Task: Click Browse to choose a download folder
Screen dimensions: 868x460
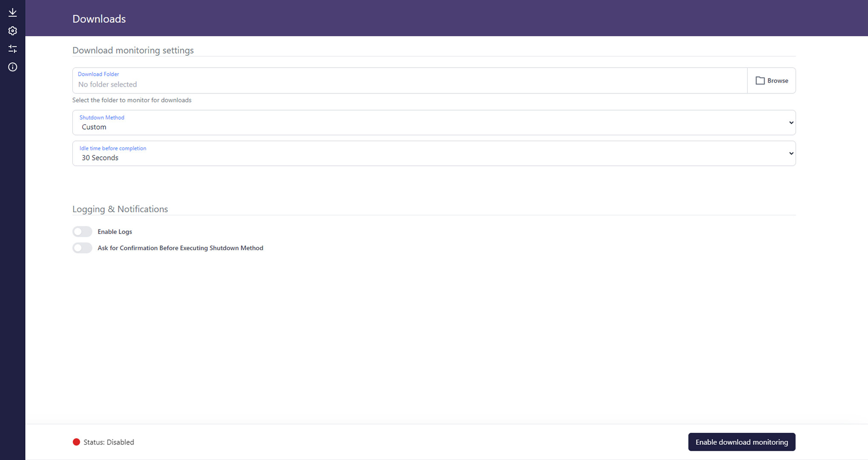Action: coord(771,80)
